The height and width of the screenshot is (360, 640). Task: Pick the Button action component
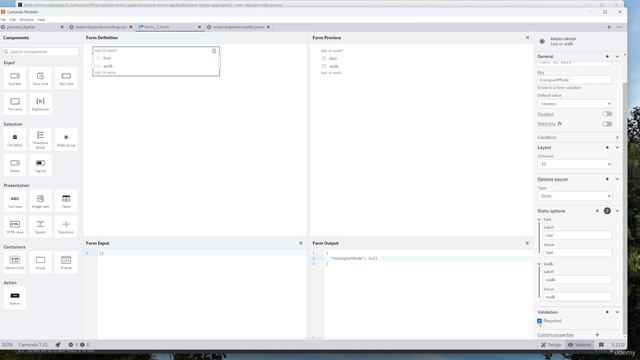click(x=15, y=298)
